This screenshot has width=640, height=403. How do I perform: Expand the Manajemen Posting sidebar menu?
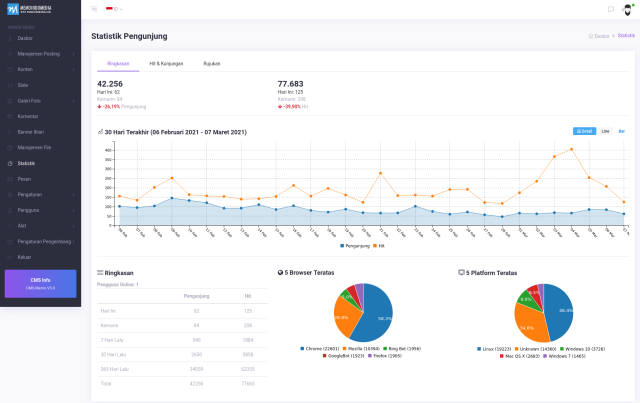point(40,52)
